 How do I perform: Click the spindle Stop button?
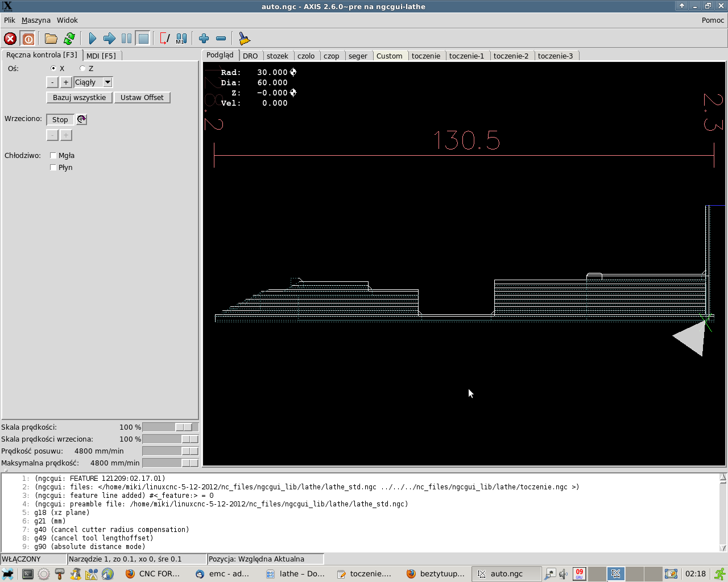pyautogui.click(x=60, y=119)
